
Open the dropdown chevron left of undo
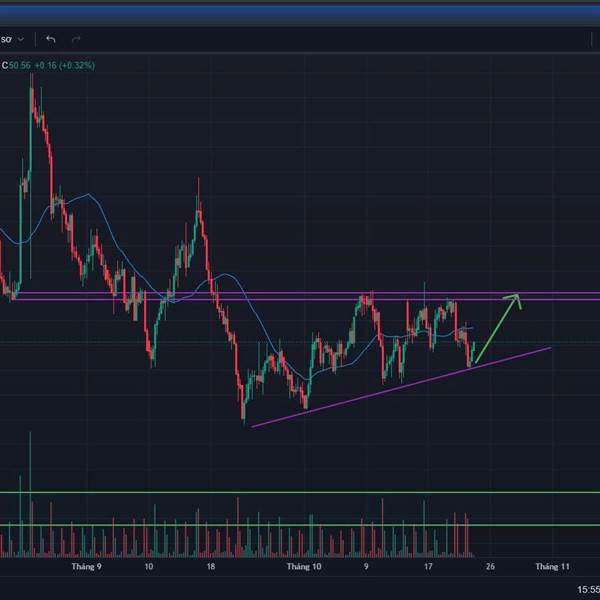(x=21, y=39)
